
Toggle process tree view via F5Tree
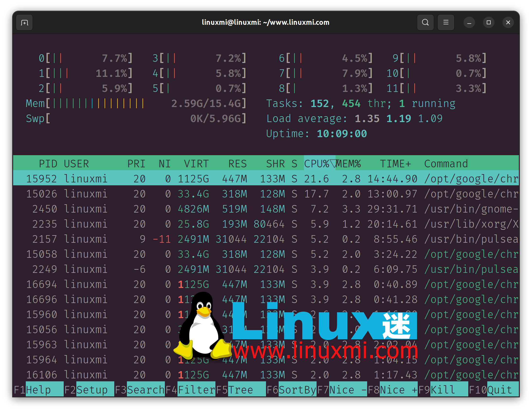(240, 390)
